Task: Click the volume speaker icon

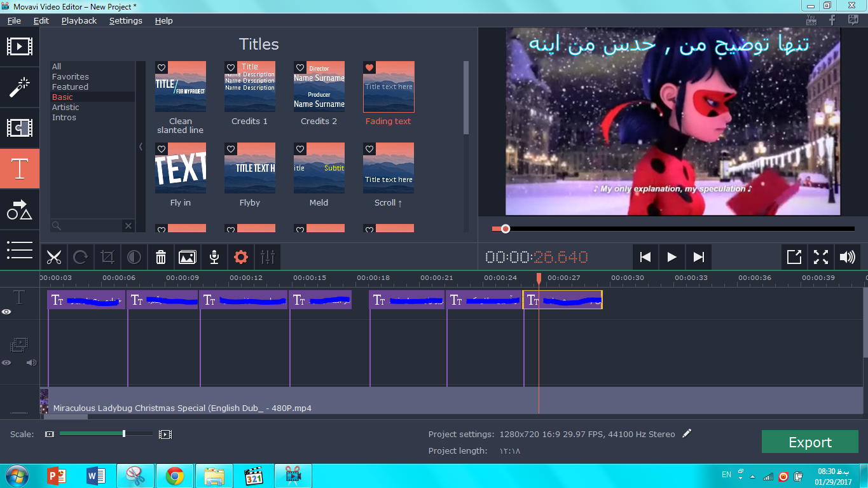Action: pos(848,257)
